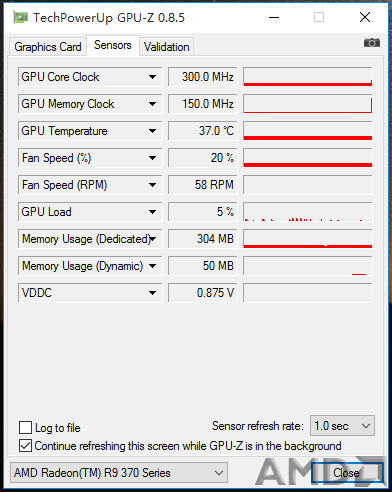Open the Validation tab
Viewport: 392px width, 492px height.
click(167, 47)
